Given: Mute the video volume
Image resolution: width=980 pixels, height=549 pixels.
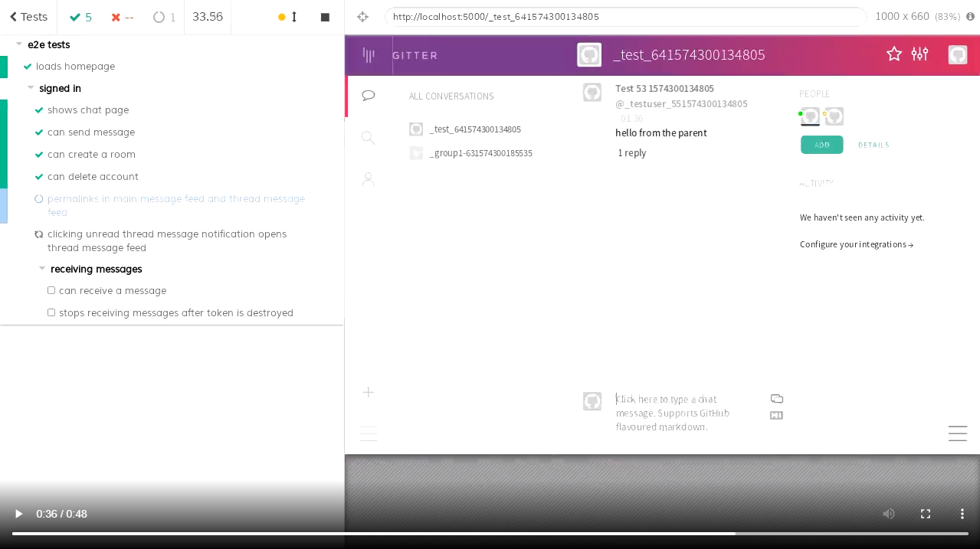Looking at the screenshot, I should 888,514.
